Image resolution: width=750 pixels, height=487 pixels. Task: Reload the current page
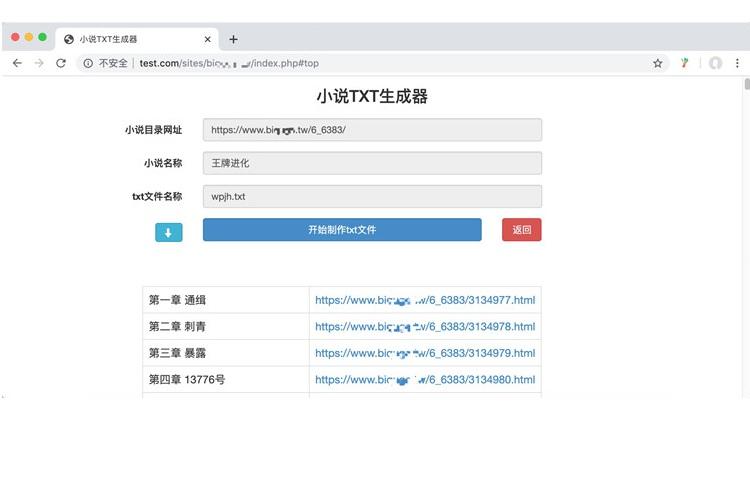[x=61, y=63]
